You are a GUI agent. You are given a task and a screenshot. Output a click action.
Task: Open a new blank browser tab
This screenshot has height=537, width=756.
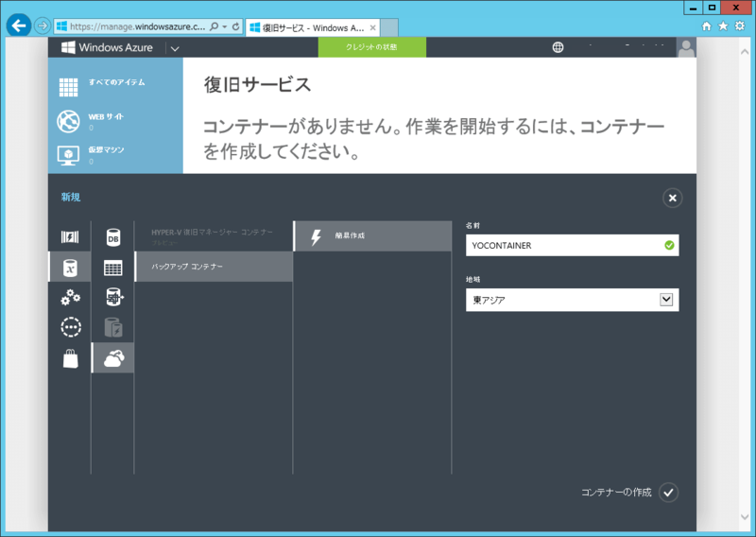coord(389,28)
